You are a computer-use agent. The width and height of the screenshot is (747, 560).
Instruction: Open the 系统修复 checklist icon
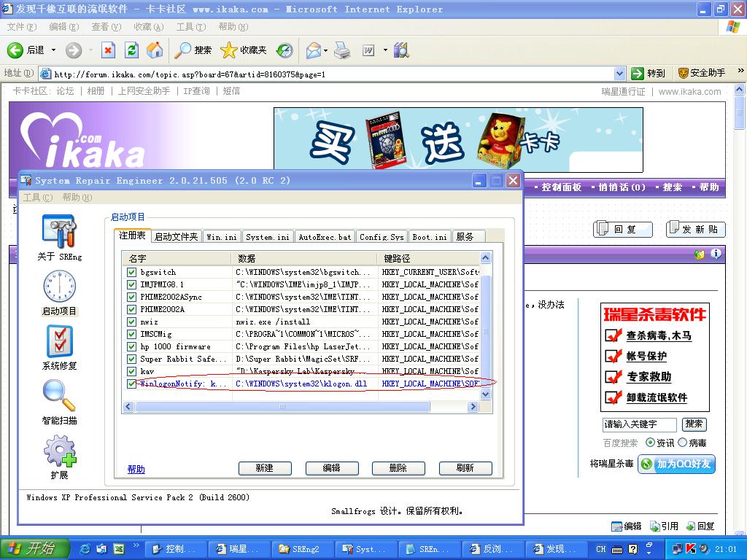click(59, 341)
